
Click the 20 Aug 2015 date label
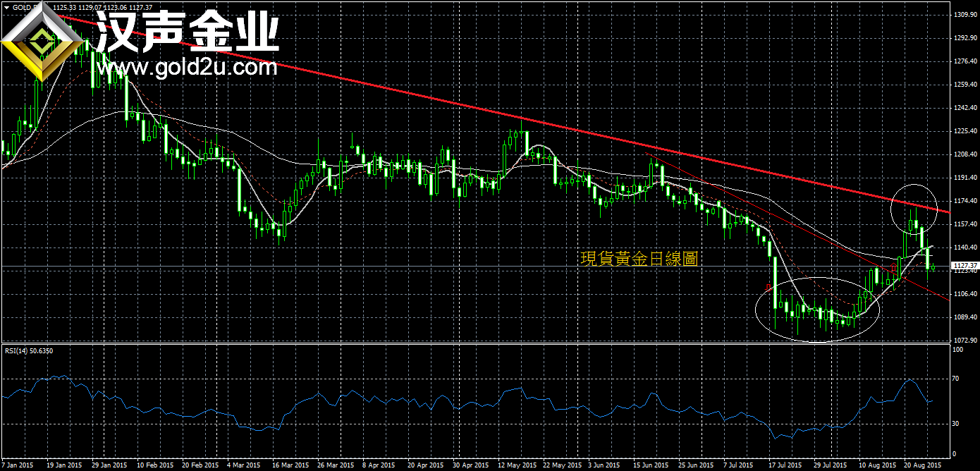[924, 465]
